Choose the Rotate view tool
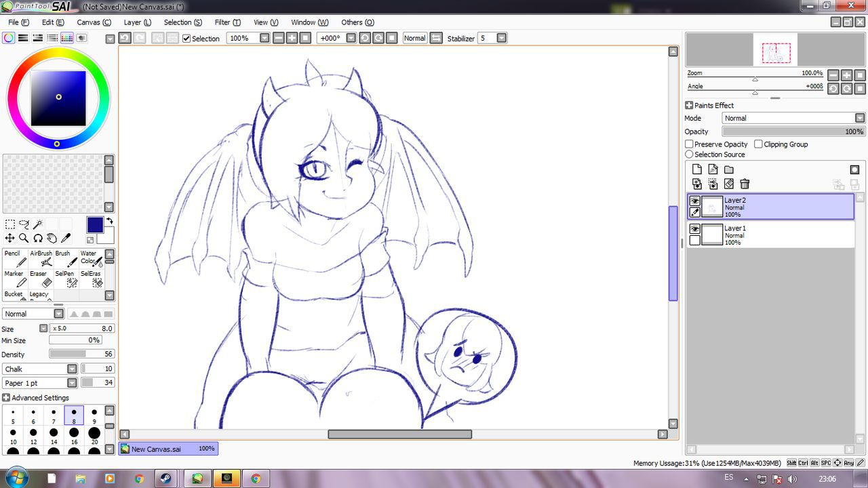 pos(38,238)
